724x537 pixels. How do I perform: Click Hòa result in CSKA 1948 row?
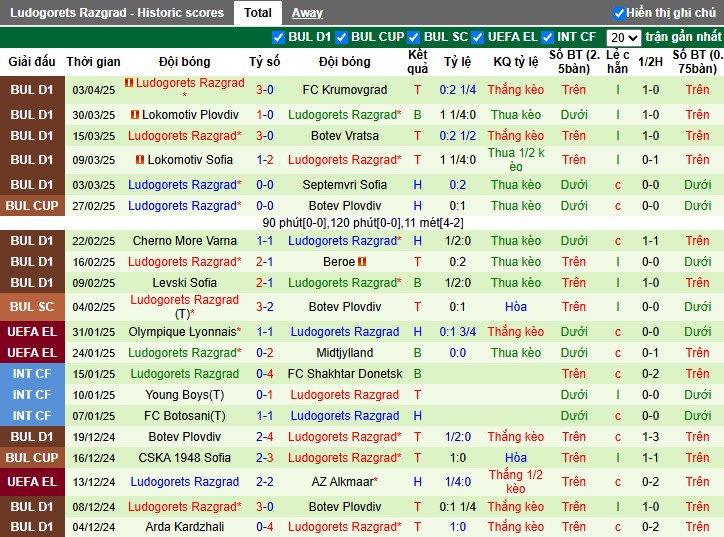[516, 458]
